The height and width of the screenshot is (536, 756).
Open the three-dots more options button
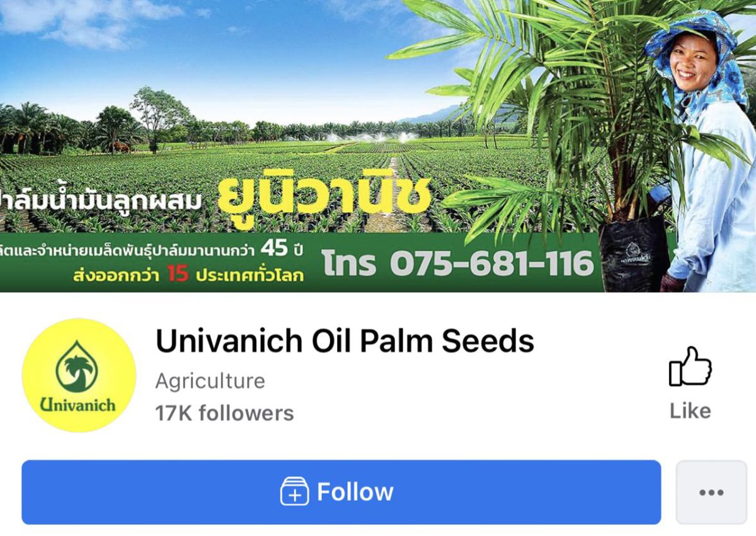click(x=711, y=492)
